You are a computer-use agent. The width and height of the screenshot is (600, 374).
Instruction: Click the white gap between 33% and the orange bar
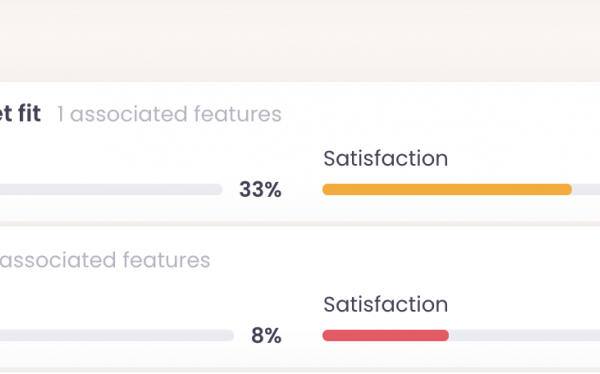302,189
